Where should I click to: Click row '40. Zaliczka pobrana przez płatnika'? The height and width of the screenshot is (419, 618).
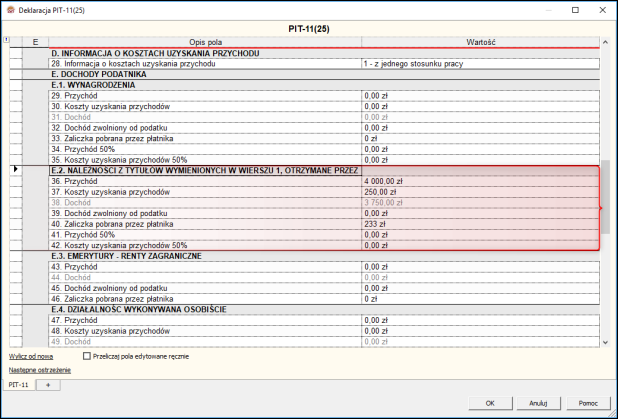[x=205, y=224]
